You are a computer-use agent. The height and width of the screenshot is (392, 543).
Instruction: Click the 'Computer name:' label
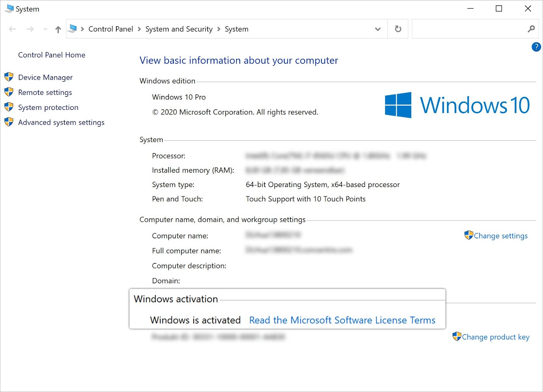click(180, 236)
